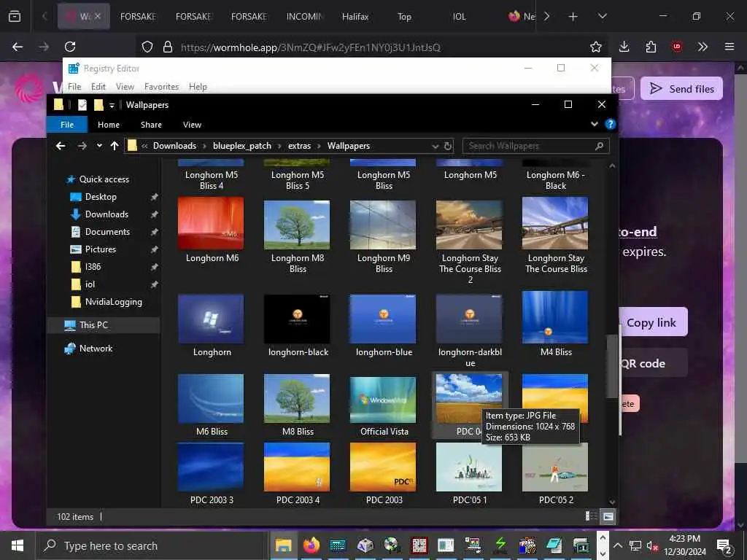The height and width of the screenshot is (560, 747).
Task: Click the Copy link button
Action: point(651,322)
